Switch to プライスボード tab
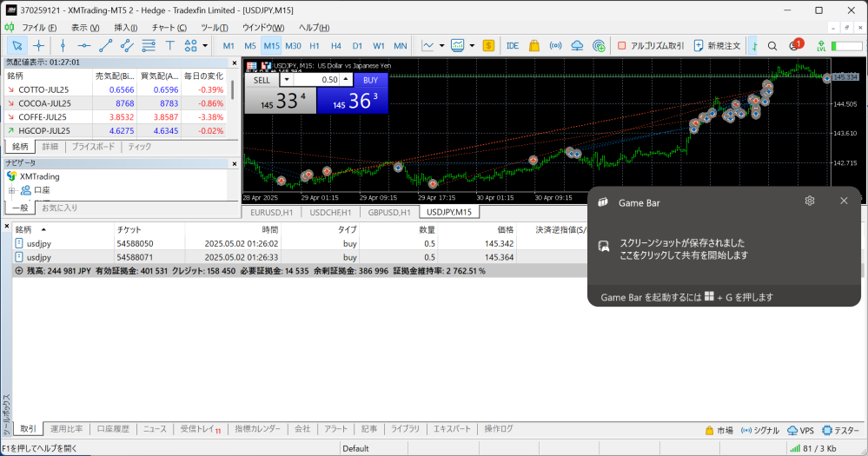Viewport: 868px width, 456px height. pos(93,147)
